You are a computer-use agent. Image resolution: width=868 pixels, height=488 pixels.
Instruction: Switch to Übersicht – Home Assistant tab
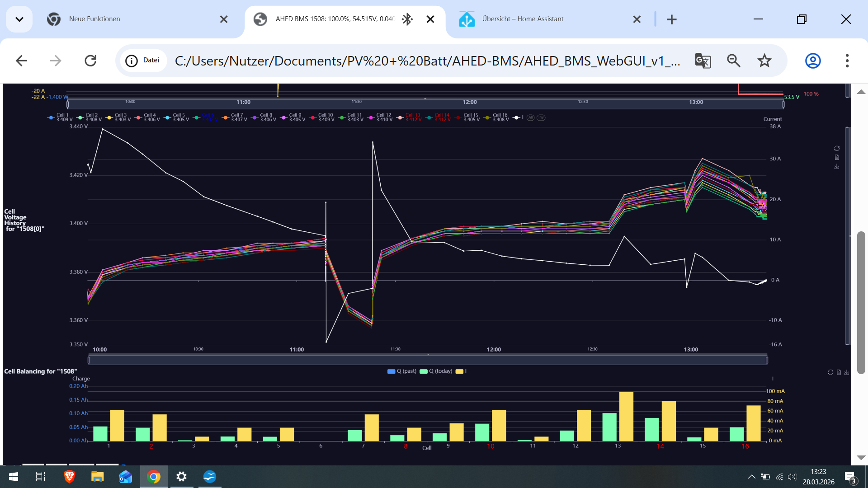point(522,19)
